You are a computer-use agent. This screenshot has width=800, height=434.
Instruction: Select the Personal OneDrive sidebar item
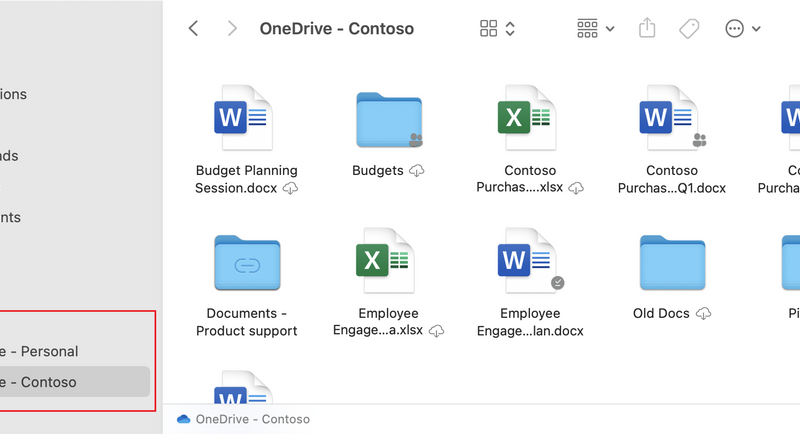[40, 351]
